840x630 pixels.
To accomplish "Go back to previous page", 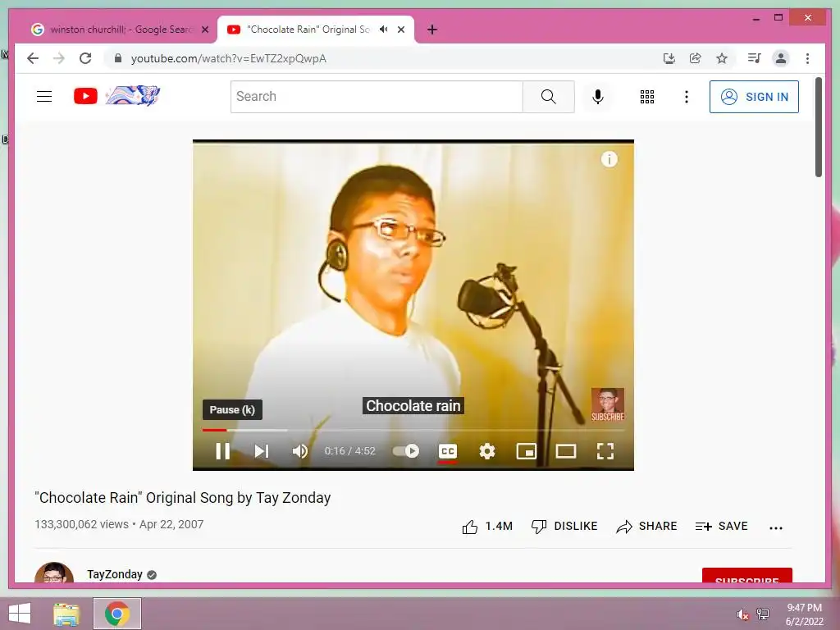I will [x=33, y=58].
